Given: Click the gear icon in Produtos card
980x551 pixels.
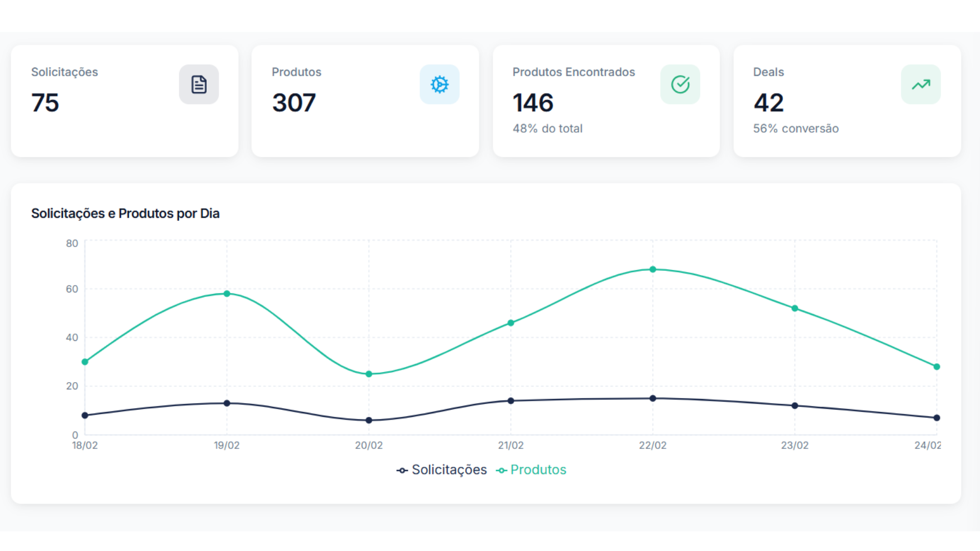Looking at the screenshot, I should (x=439, y=85).
